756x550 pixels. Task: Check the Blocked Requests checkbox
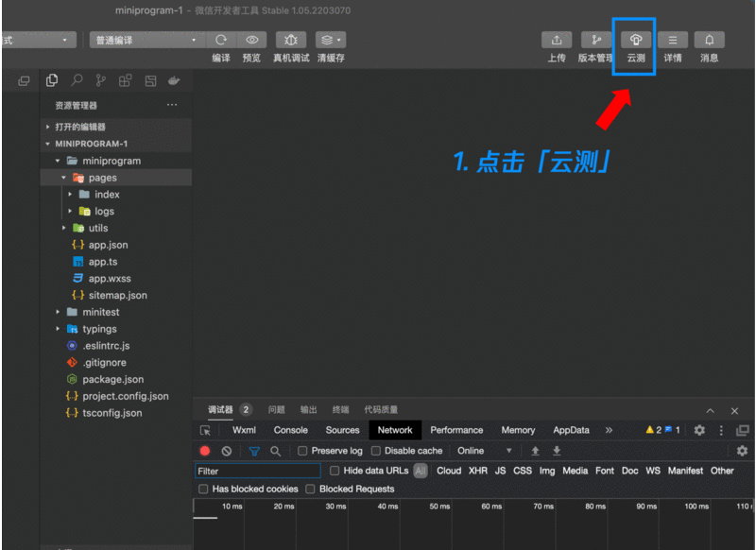pos(311,489)
